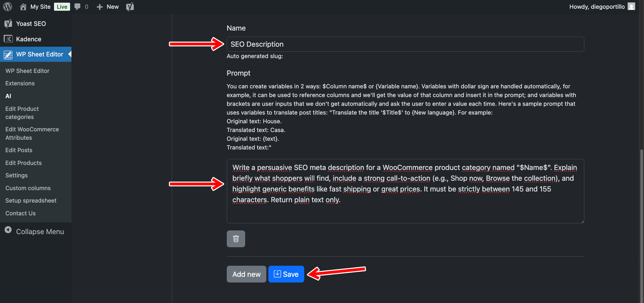Go to Edit Products submenu

pos(23,163)
